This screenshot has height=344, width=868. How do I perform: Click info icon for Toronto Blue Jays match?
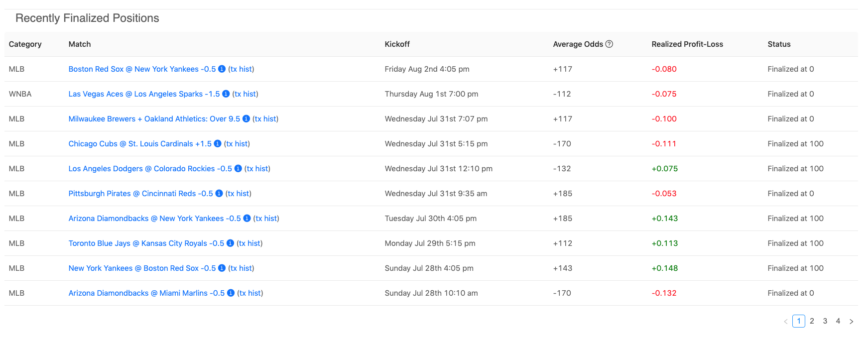230,243
